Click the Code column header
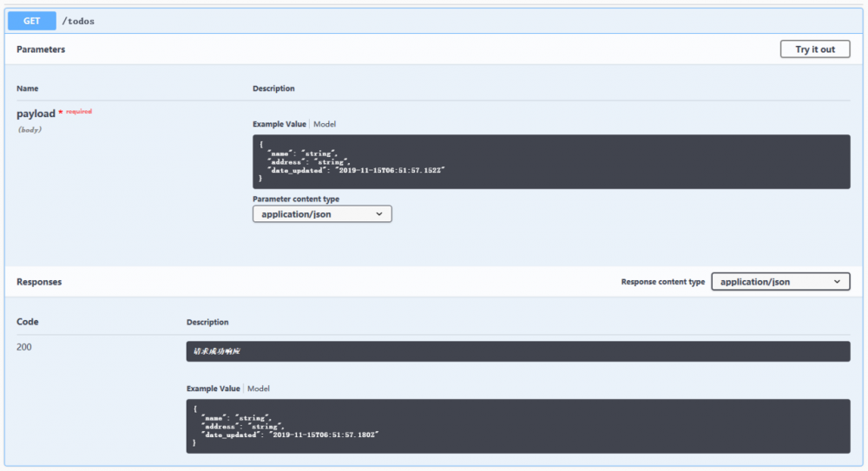 click(28, 322)
